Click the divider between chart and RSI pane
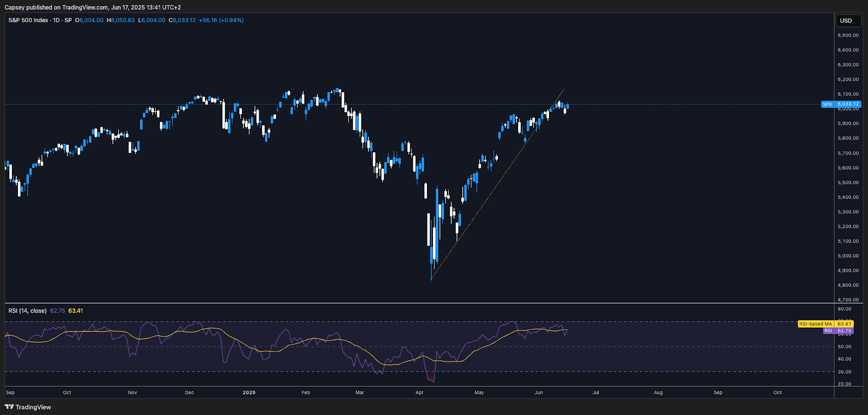The width and height of the screenshot is (868, 415). tap(418, 303)
